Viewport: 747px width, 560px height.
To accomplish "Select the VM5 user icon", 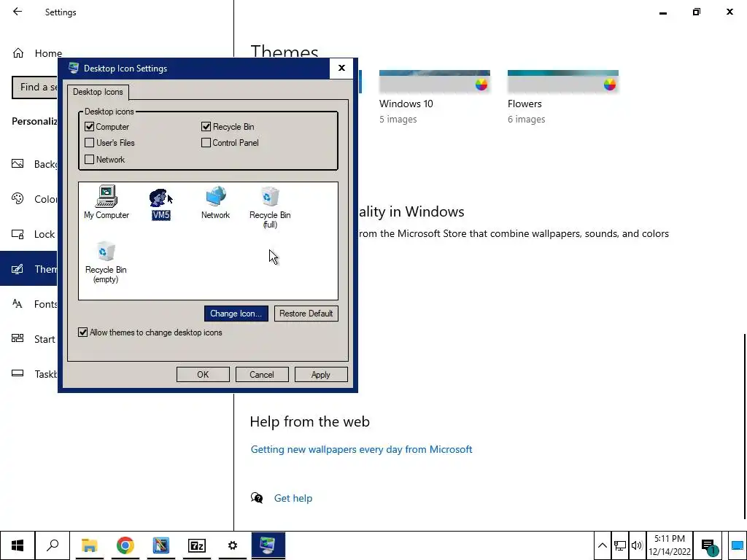I will pyautogui.click(x=161, y=204).
